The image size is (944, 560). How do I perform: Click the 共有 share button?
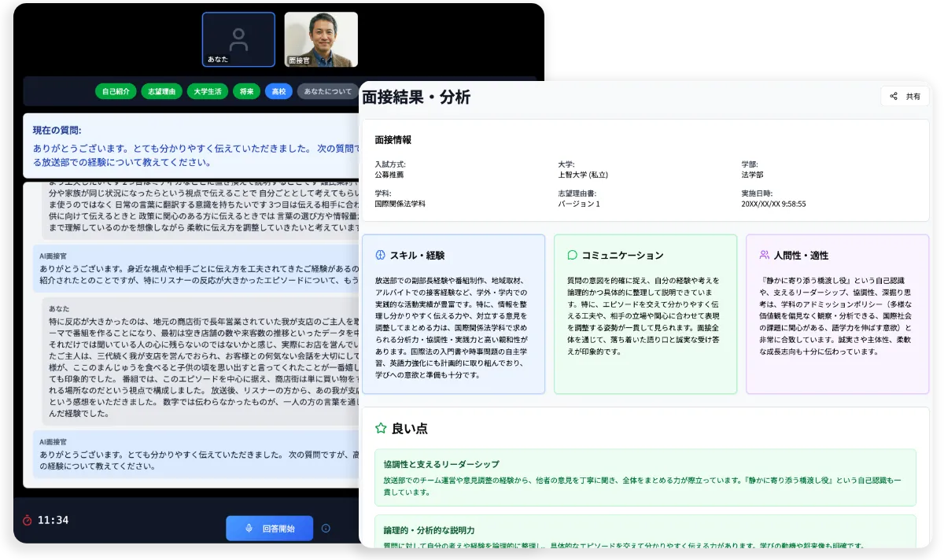(x=905, y=97)
